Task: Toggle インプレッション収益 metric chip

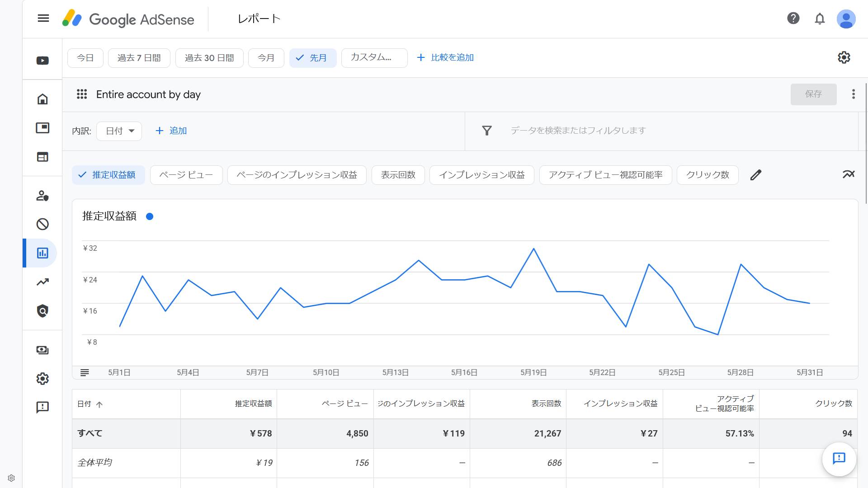Action: pyautogui.click(x=482, y=175)
